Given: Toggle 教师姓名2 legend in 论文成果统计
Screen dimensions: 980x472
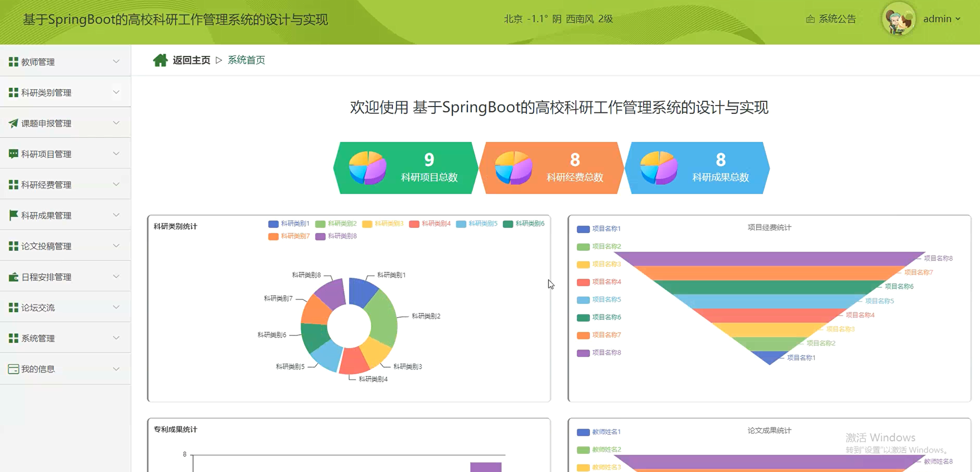Looking at the screenshot, I should coord(599,450).
